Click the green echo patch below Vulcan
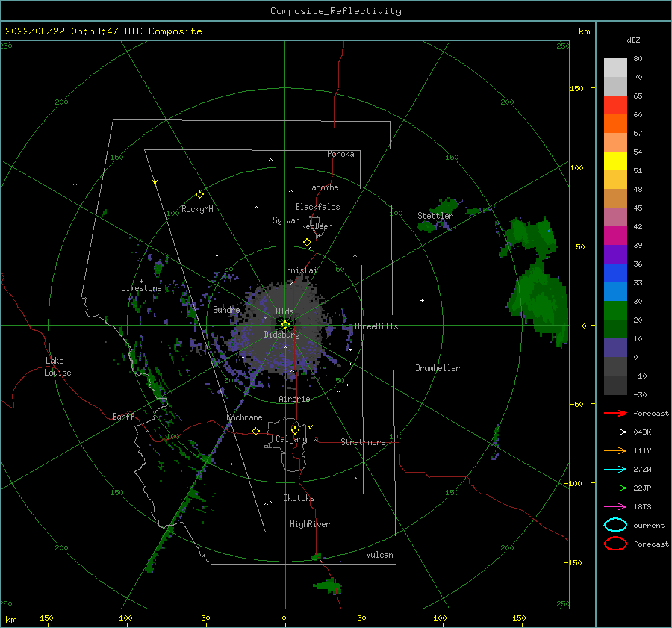This screenshot has height=628, width=672. coord(329,585)
